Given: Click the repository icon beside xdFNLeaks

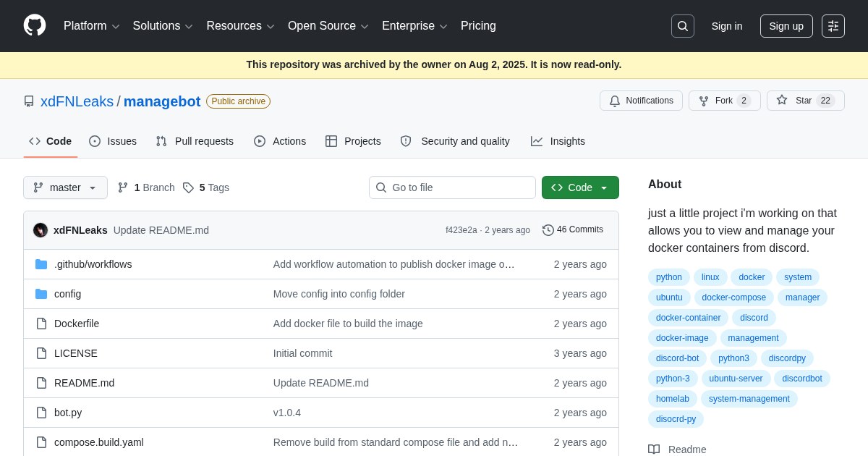Looking at the screenshot, I should click(x=29, y=101).
